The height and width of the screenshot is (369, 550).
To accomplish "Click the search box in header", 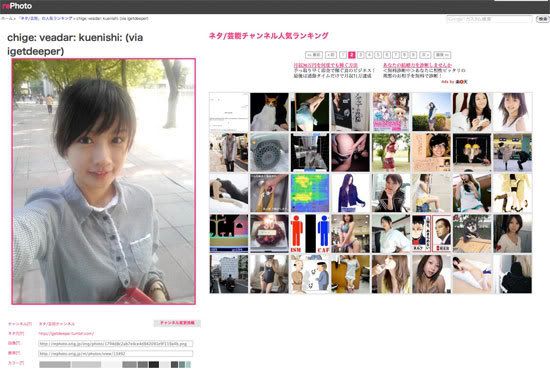I will pos(489,19).
